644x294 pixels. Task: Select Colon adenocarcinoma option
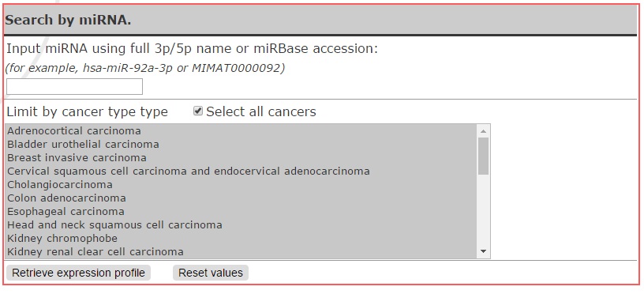(x=241, y=198)
